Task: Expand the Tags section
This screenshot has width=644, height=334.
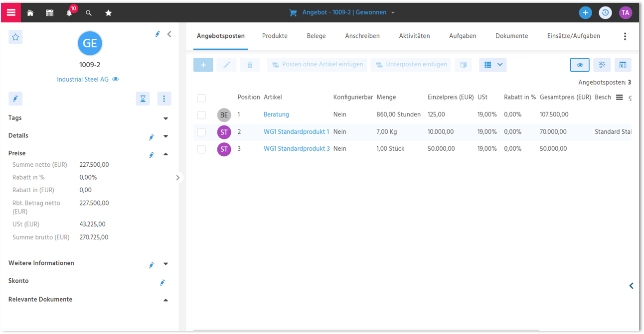Action: tap(166, 118)
